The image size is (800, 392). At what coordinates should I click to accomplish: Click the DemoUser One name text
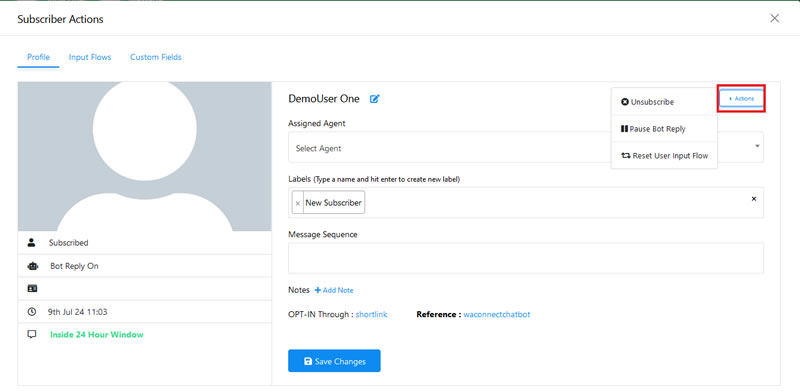pyautogui.click(x=324, y=99)
